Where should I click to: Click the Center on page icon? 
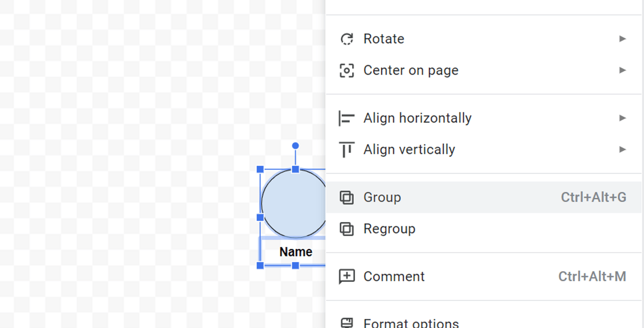pyautogui.click(x=347, y=71)
